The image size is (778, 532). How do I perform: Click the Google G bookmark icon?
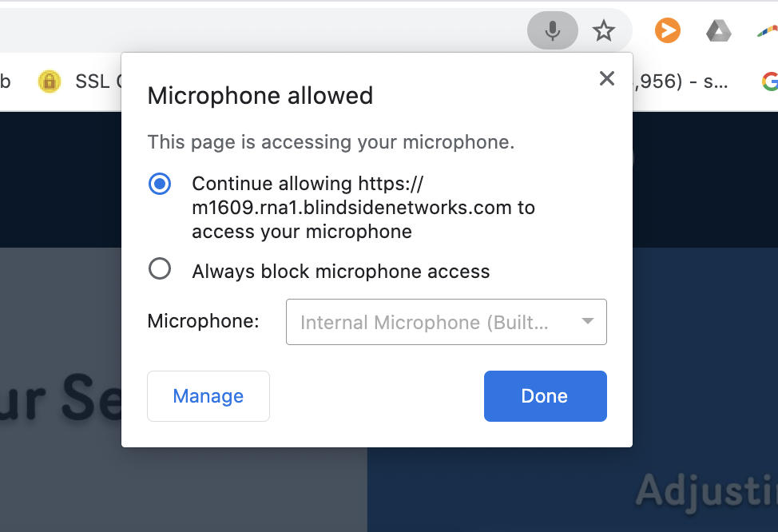(769, 81)
